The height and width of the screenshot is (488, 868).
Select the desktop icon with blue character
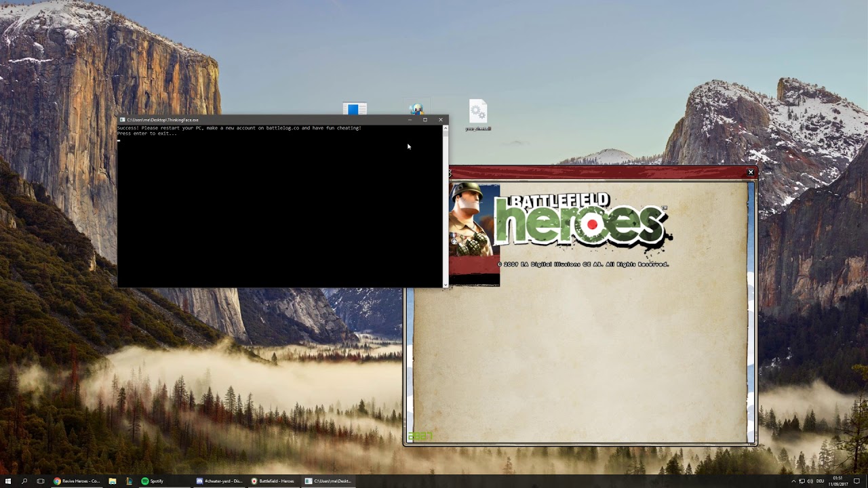coord(416,109)
